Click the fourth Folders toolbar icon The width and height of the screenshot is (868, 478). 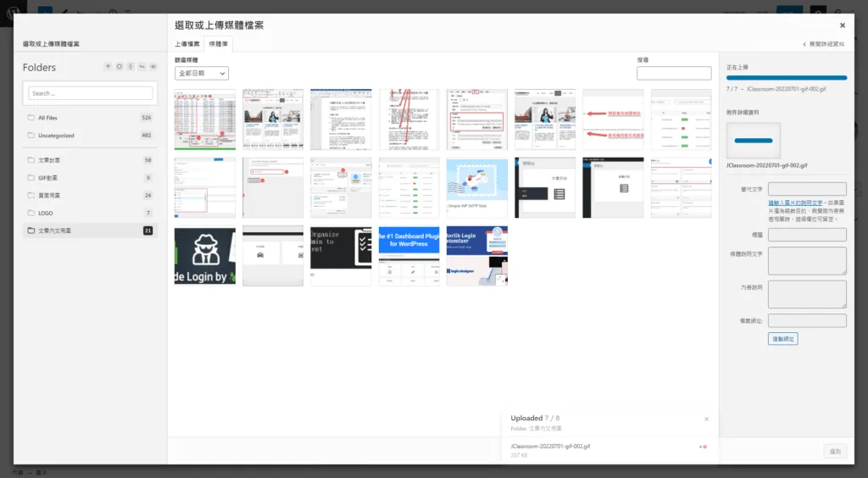coord(142,66)
